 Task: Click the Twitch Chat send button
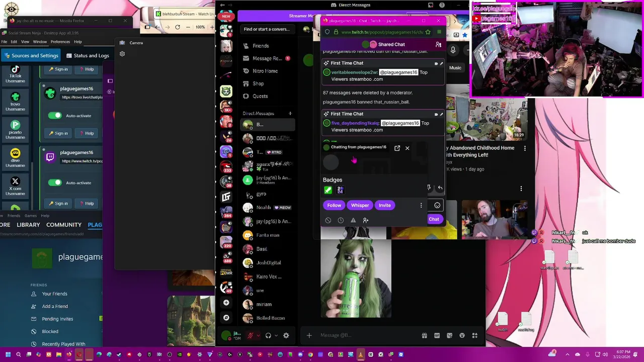434,219
